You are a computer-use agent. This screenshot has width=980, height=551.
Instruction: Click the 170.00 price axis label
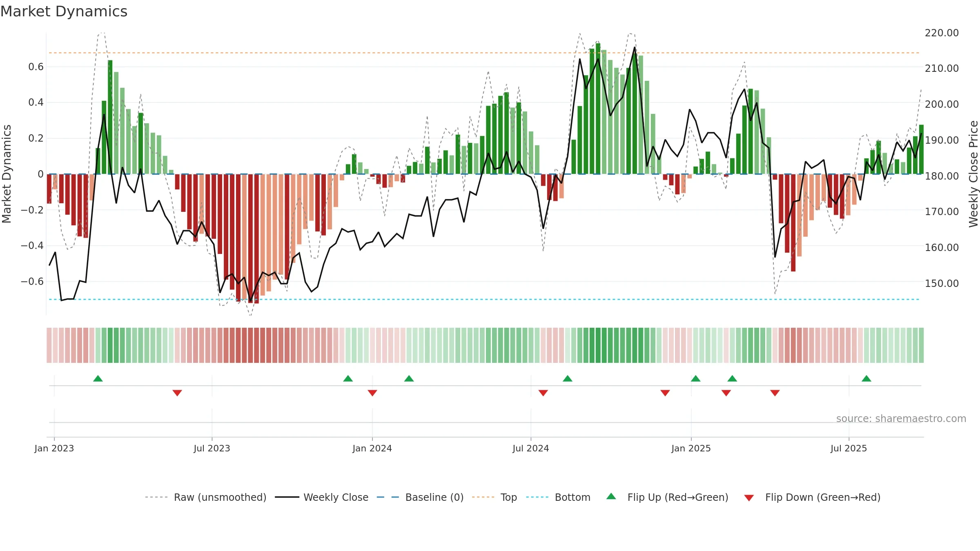(942, 211)
